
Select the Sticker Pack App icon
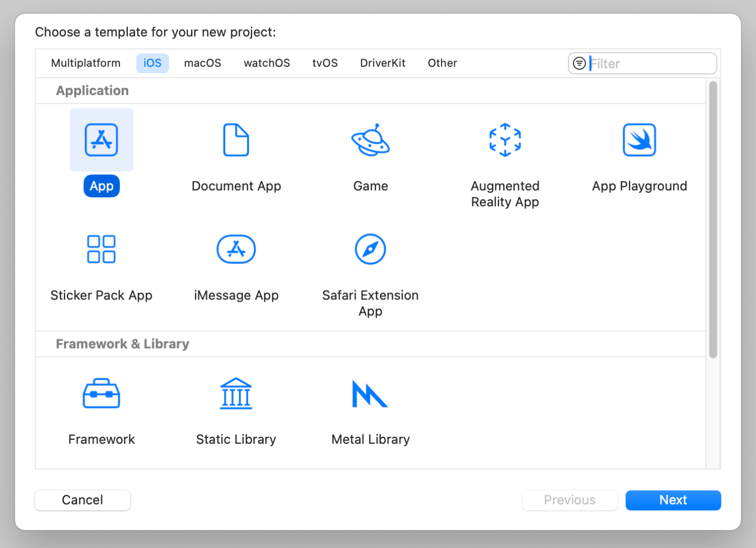click(101, 249)
